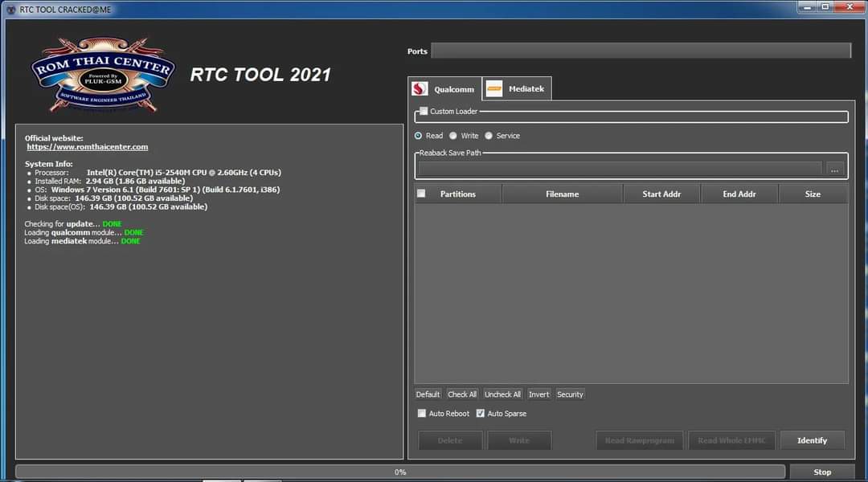Click the Qualcomm Snapdragon logo icon
The width and height of the screenshot is (868, 482).
[420, 89]
